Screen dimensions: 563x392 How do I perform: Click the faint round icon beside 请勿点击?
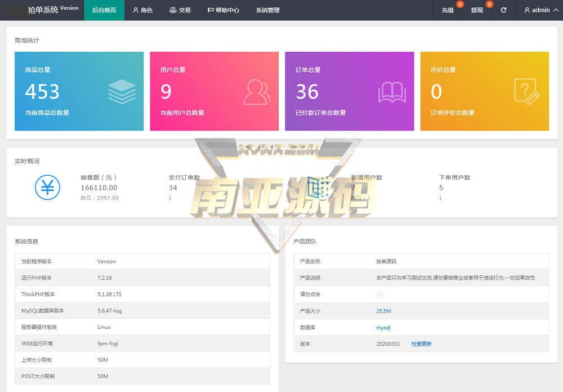point(380,295)
